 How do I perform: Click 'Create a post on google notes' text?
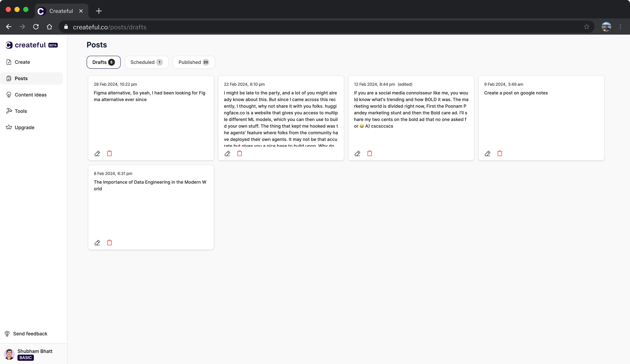[516, 93]
